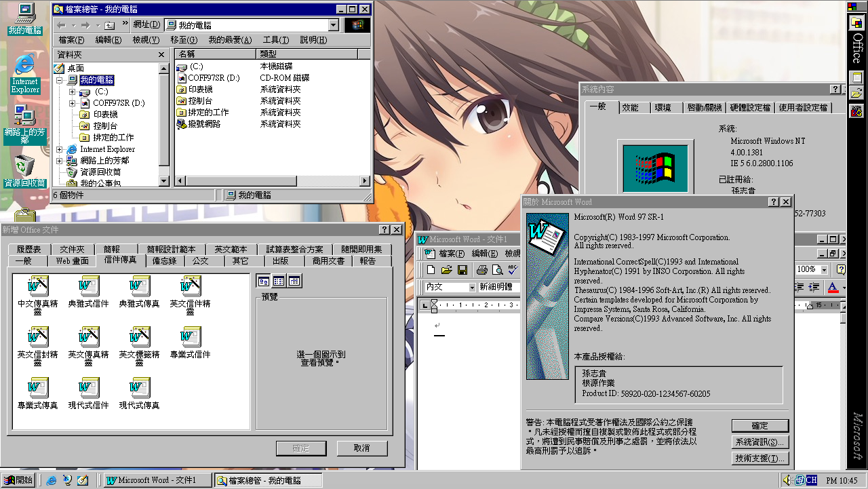
Task: Click the tab-stop type selector on Word ruler
Action: click(x=425, y=307)
